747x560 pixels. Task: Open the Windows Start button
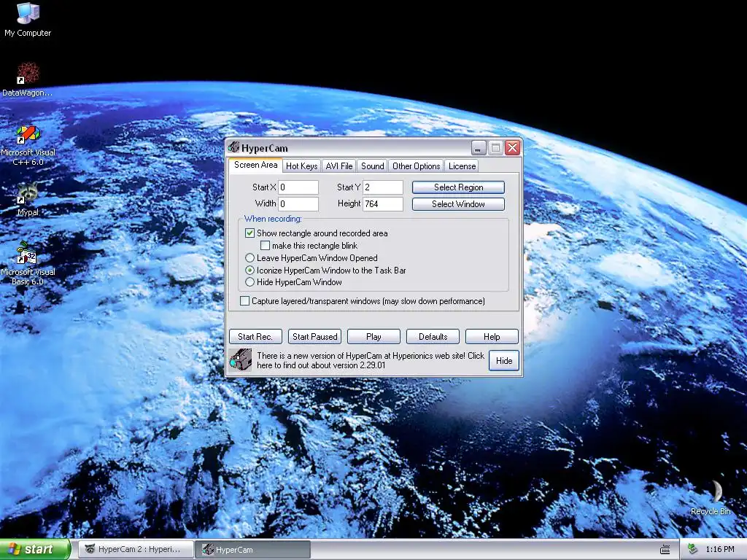[x=35, y=550]
